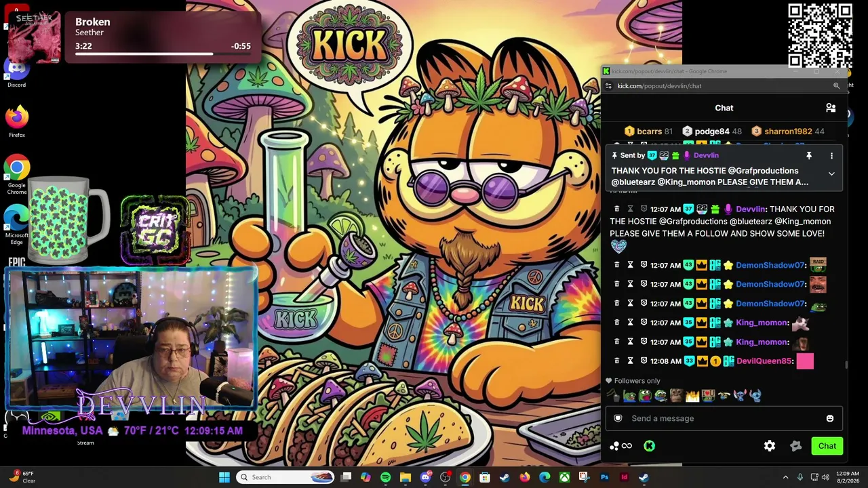Open the taskbar clock and date
Image resolution: width=868 pixels, height=488 pixels.
pos(848,477)
